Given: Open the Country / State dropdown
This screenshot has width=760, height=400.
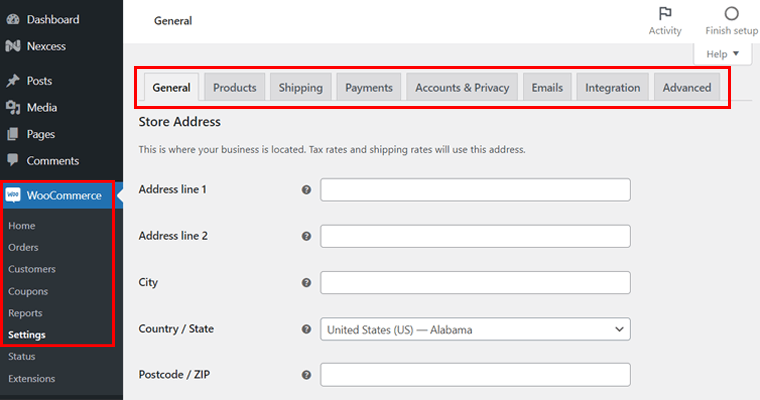Looking at the screenshot, I should [x=475, y=329].
